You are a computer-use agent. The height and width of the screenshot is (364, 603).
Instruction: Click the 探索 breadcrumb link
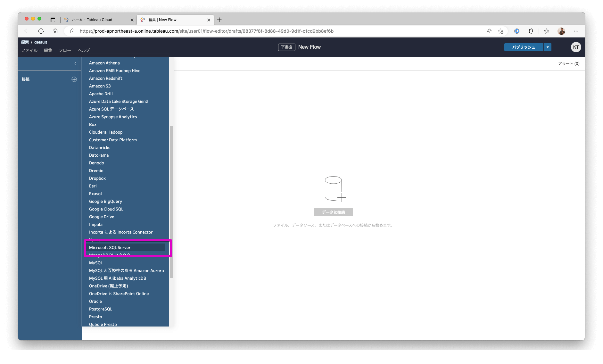[25, 42]
